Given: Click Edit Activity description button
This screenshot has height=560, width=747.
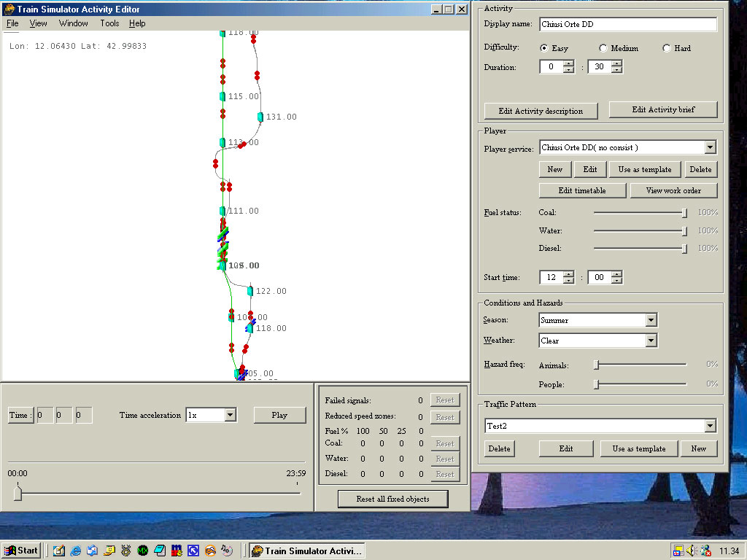Looking at the screenshot, I should pyautogui.click(x=541, y=111).
